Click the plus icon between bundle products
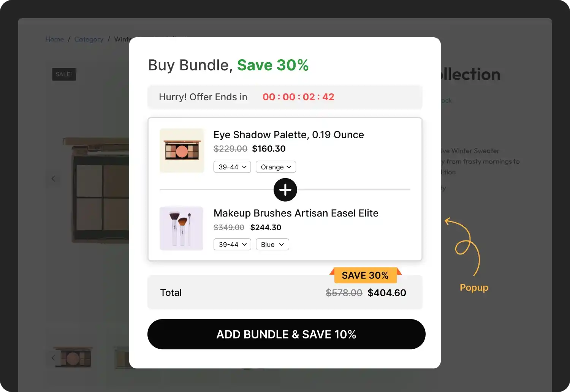This screenshot has width=570, height=392. [x=285, y=190]
